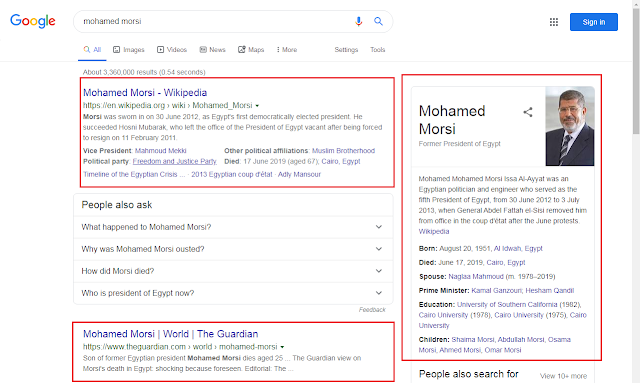This screenshot has width=640, height=383.
Task: Open the Naglaa Mahmoud spouse link
Action: (x=476, y=276)
